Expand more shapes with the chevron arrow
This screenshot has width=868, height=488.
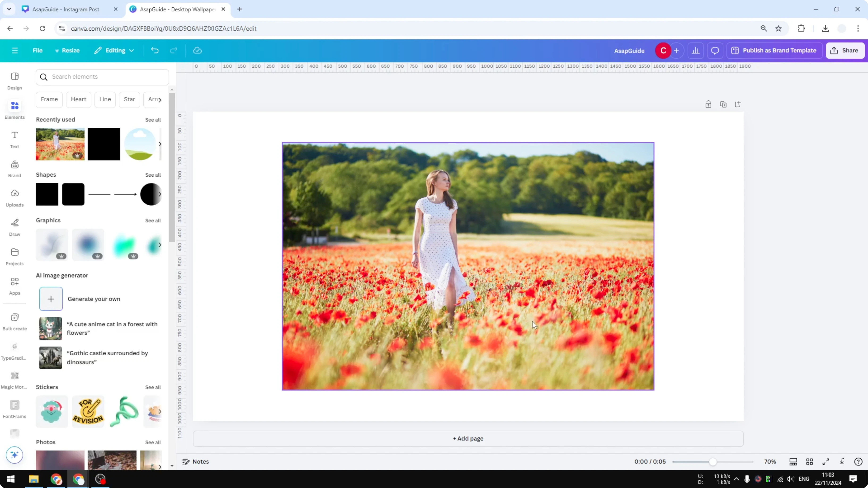[x=160, y=194]
